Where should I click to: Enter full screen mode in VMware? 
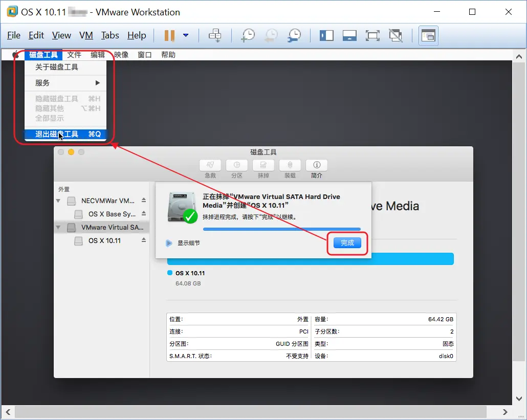tap(373, 35)
